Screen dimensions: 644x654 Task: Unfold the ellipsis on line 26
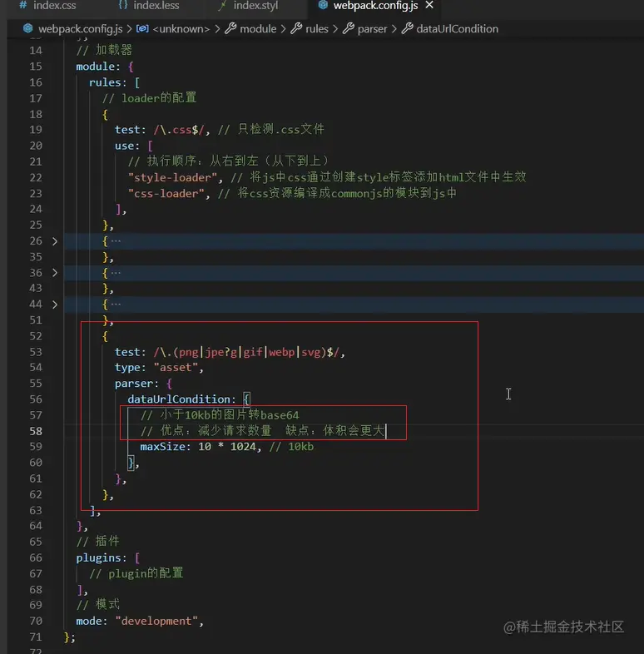(x=116, y=240)
